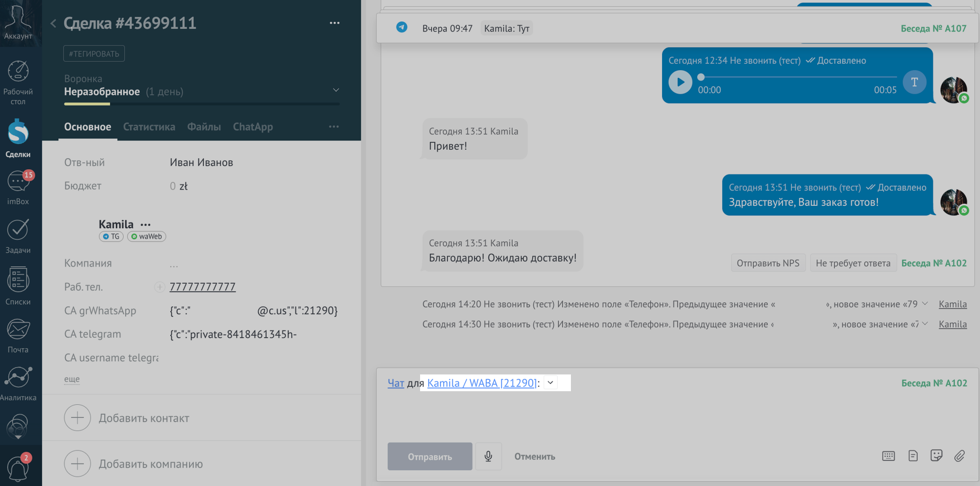Click the #ТЕГИРОВАТЬ tag field
The height and width of the screenshot is (486, 980).
pos(94,53)
